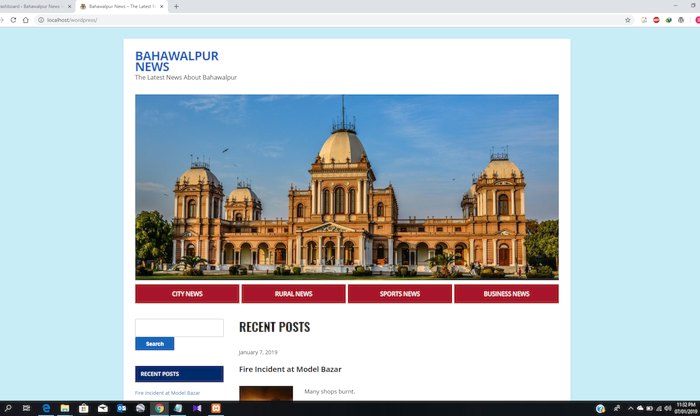
Task: Click the January 7, 2019 post date
Action: coord(258,352)
